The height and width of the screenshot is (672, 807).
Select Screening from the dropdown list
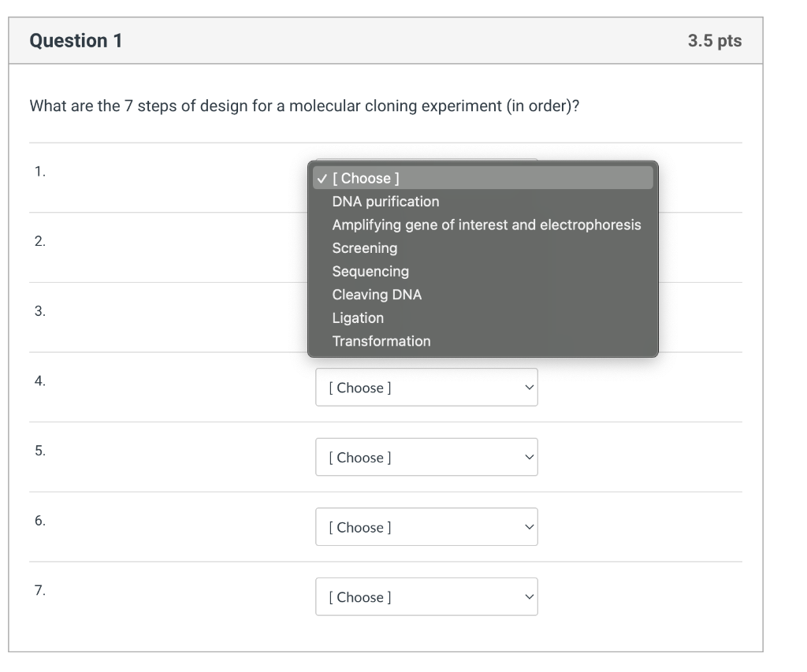coord(364,248)
